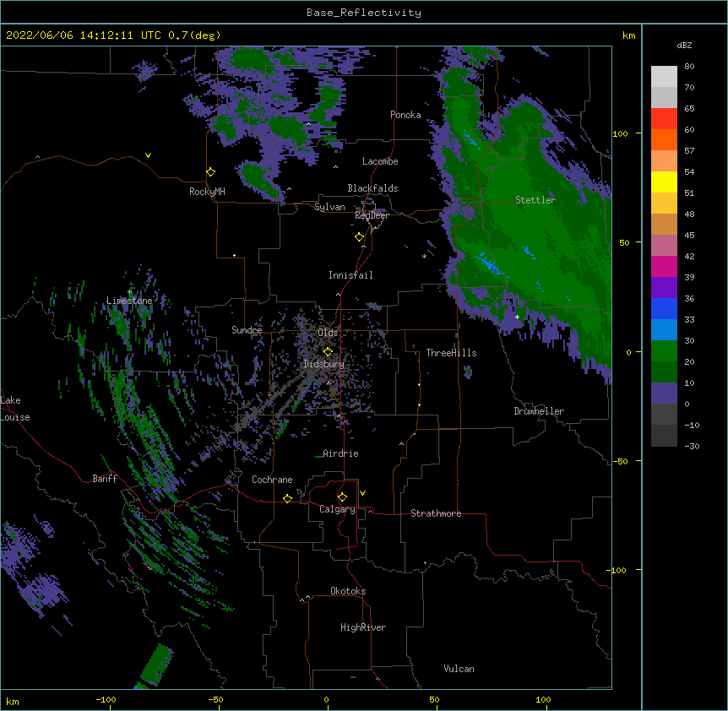
Task: Select the Olds label
Action: pyautogui.click(x=328, y=333)
